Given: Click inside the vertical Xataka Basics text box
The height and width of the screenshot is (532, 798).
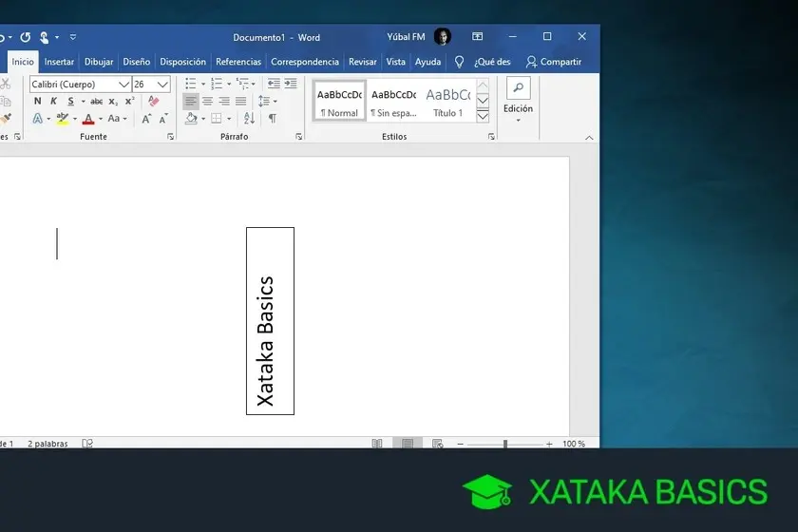Looking at the screenshot, I should click(270, 321).
